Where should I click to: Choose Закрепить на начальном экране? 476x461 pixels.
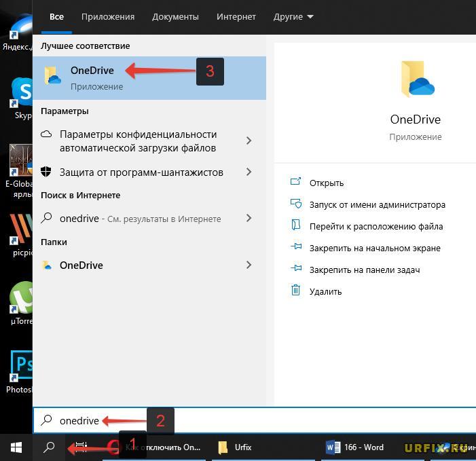coord(375,248)
